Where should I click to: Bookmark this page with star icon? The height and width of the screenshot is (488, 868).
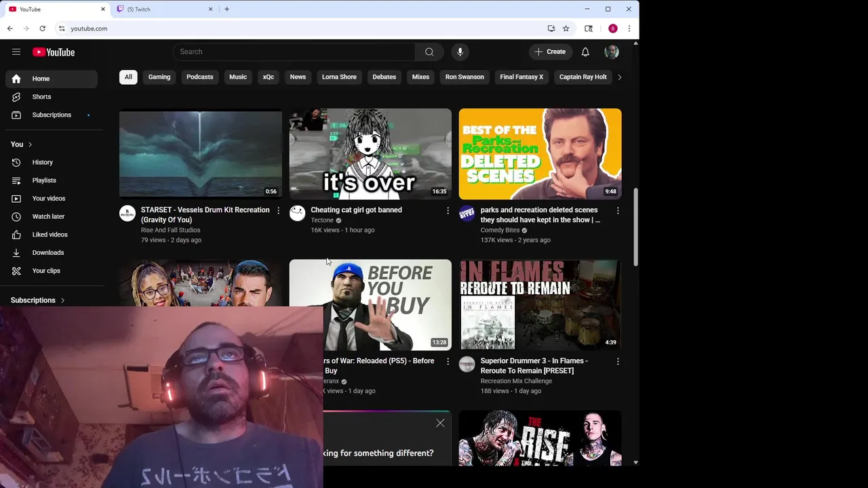pyautogui.click(x=566, y=28)
